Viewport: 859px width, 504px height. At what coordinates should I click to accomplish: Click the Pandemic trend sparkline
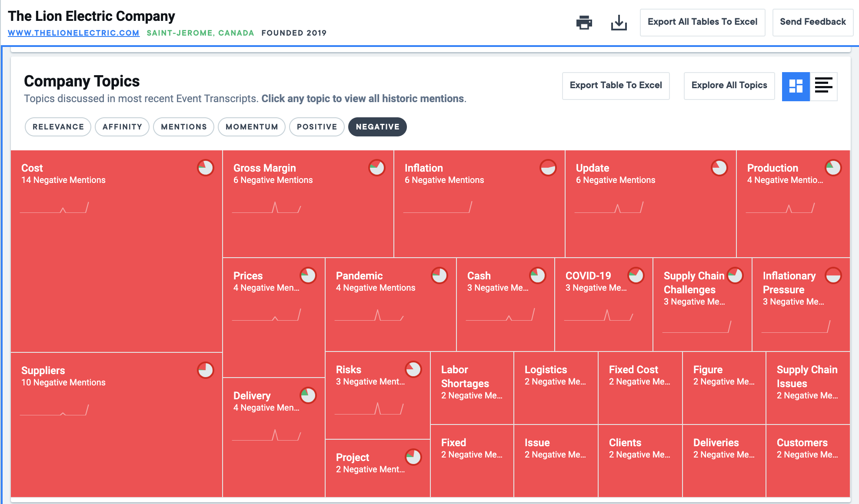click(369, 315)
